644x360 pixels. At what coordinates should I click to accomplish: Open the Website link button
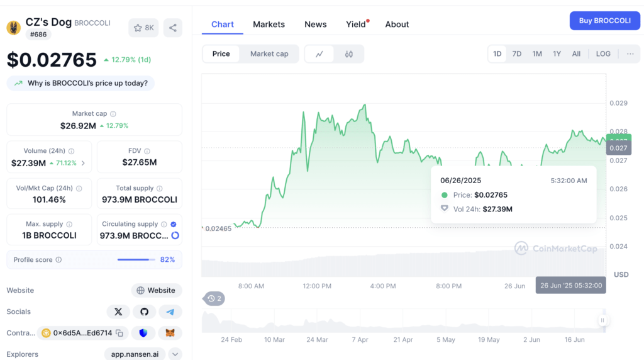pos(157,291)
